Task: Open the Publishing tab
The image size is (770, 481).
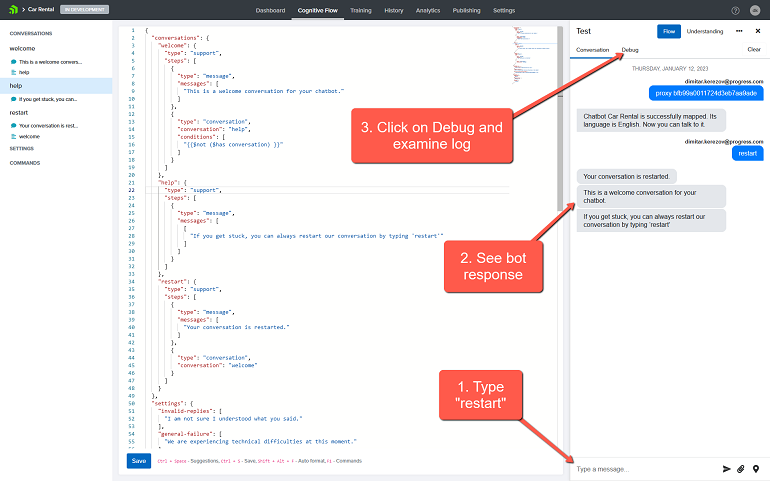Action: [466, 10]
